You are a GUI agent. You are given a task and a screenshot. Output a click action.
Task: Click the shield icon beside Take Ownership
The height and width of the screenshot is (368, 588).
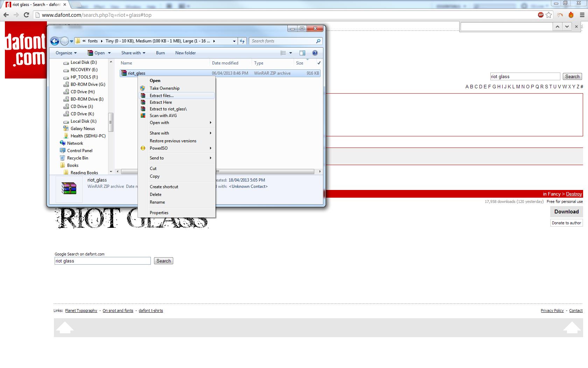[x=143, y=88]
